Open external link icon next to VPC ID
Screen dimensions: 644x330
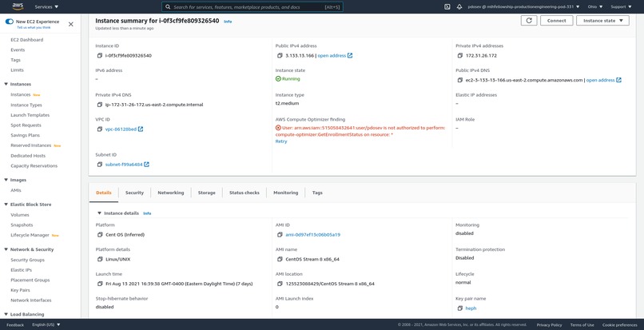141,129
